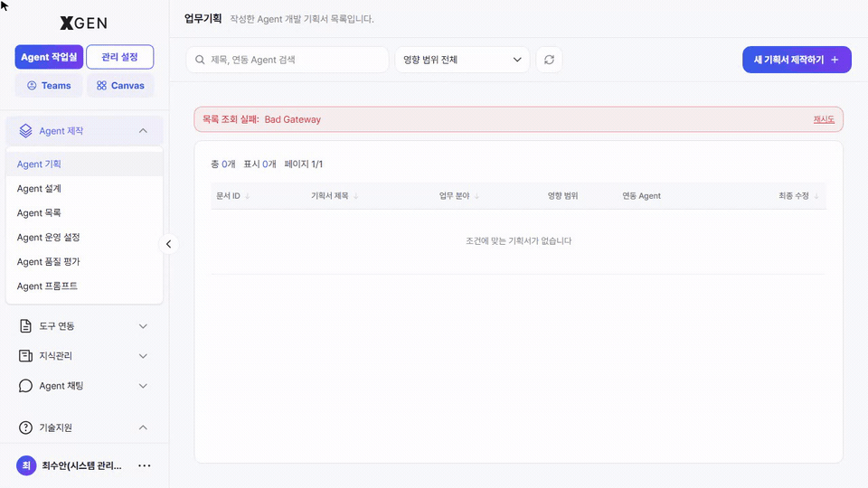868x488 pixels.
Task: Open the Canvas view button
Action: click(x=120, y=86)
